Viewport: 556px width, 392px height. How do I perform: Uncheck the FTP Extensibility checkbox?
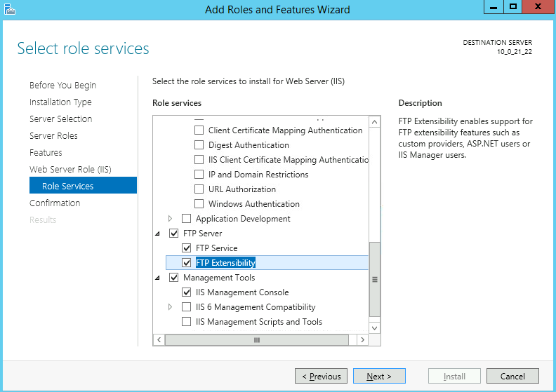coord(186,263)
